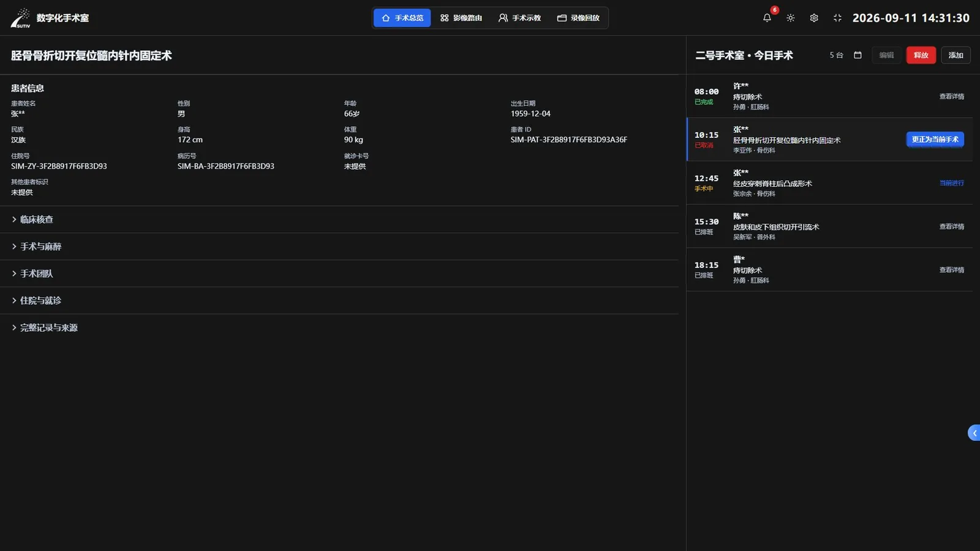Expand the 临床核查 section
The height and width of the screenshot is (551, 980).
[339, 219]
